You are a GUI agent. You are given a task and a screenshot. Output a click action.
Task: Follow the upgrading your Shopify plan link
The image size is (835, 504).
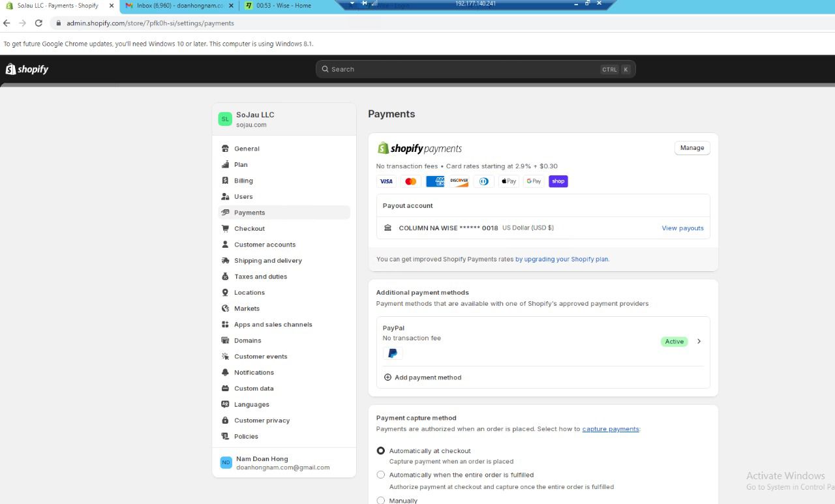(562, 259)
